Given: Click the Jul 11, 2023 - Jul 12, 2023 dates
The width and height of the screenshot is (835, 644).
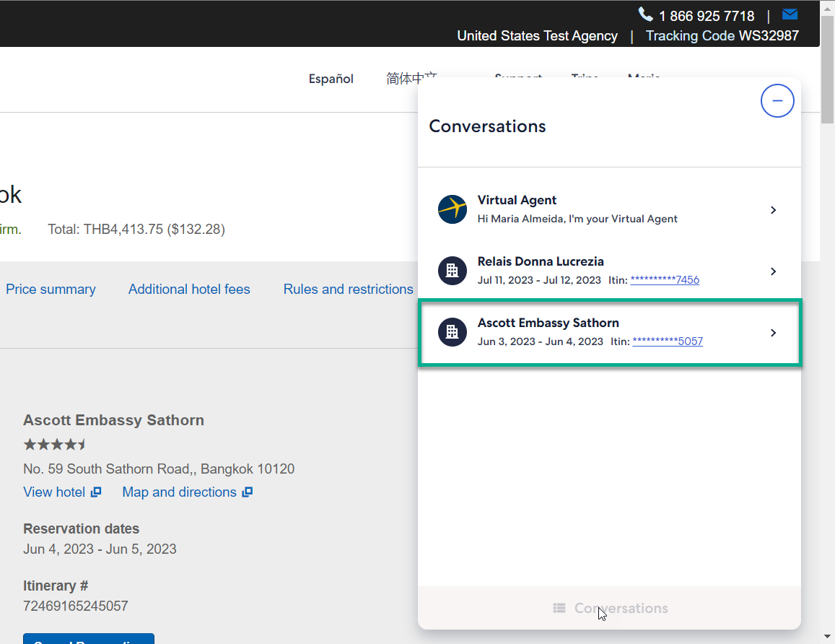Looking at the screenshot, I should pos(539,279).
